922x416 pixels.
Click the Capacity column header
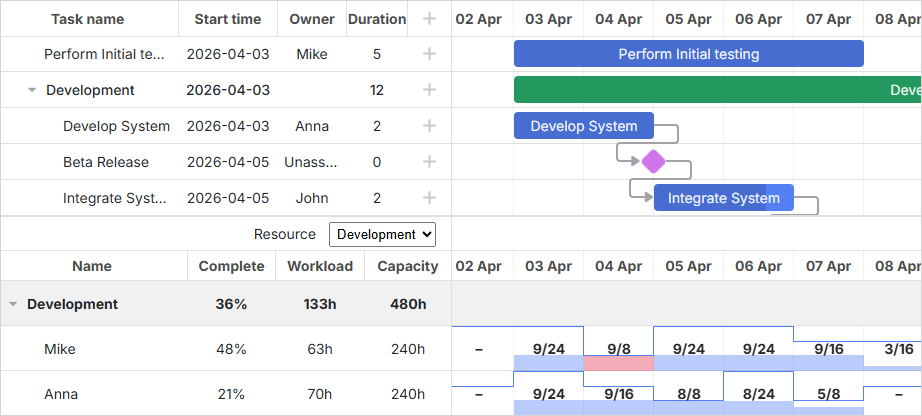[x=407, y=266]
